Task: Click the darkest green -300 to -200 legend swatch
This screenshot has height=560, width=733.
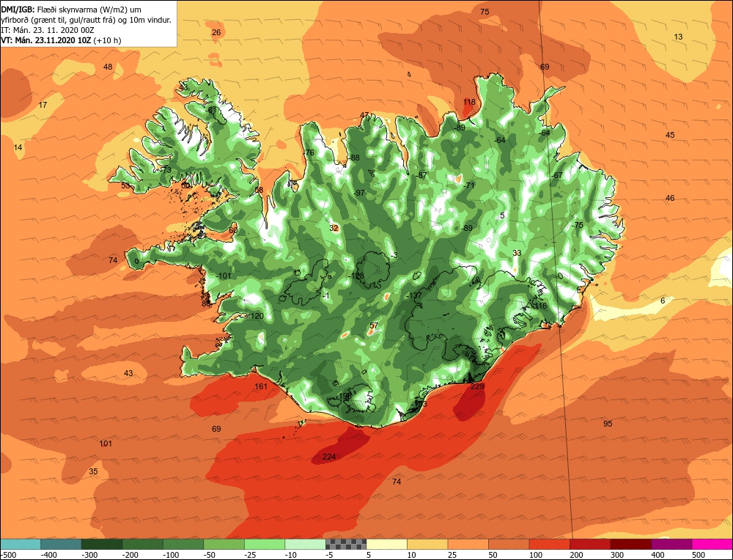Action: pos(101,544)
